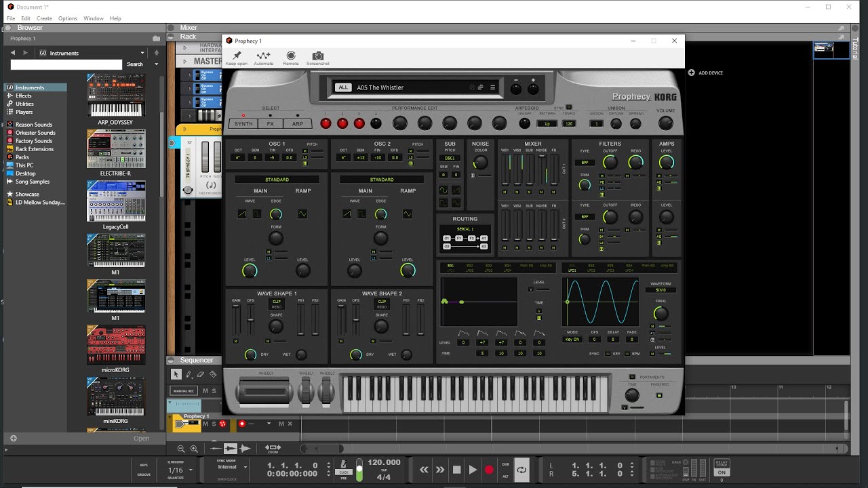Click the Remote icon in Prophecy toolbar
This screenshot has height=488, width=868.
(x=291, y=58)
